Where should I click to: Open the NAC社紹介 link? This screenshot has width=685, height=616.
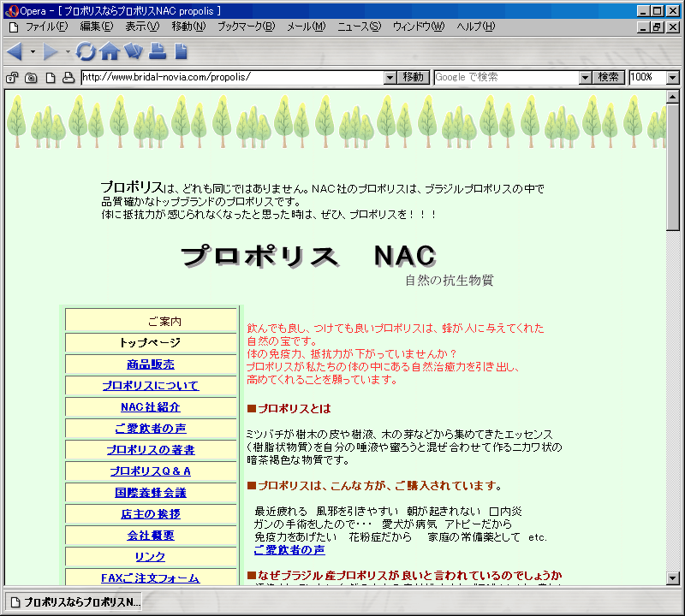tap(151, 407)
